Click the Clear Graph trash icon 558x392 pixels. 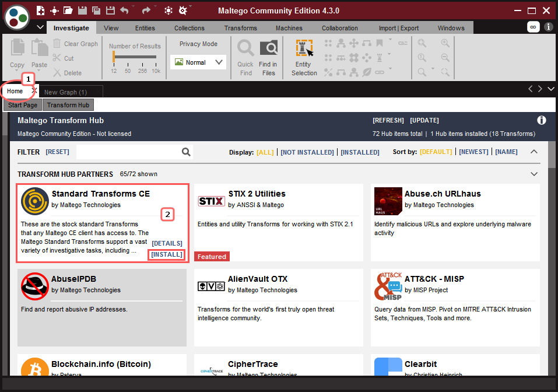point(57,43)
